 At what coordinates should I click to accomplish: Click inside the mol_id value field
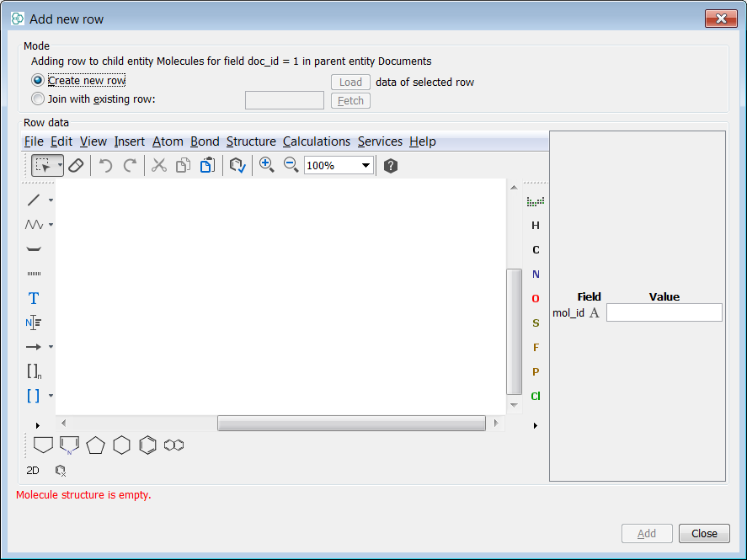[x=664, y=312]
